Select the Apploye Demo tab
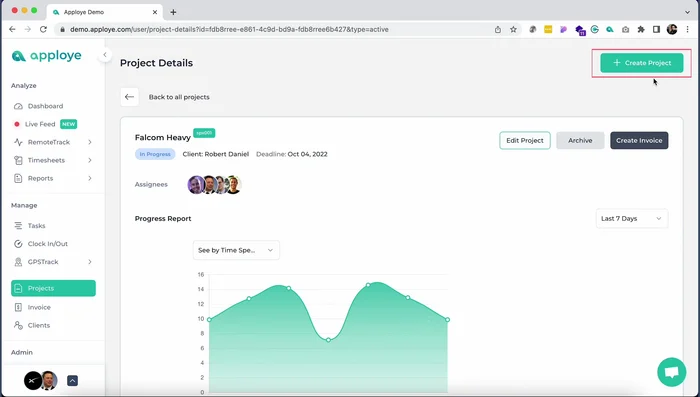The height and width of the screenshot is (397, 700). (105, 12)
